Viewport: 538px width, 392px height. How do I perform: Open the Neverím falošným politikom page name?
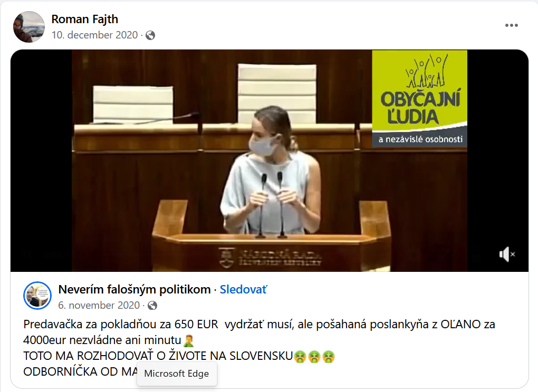pos(134,290)
